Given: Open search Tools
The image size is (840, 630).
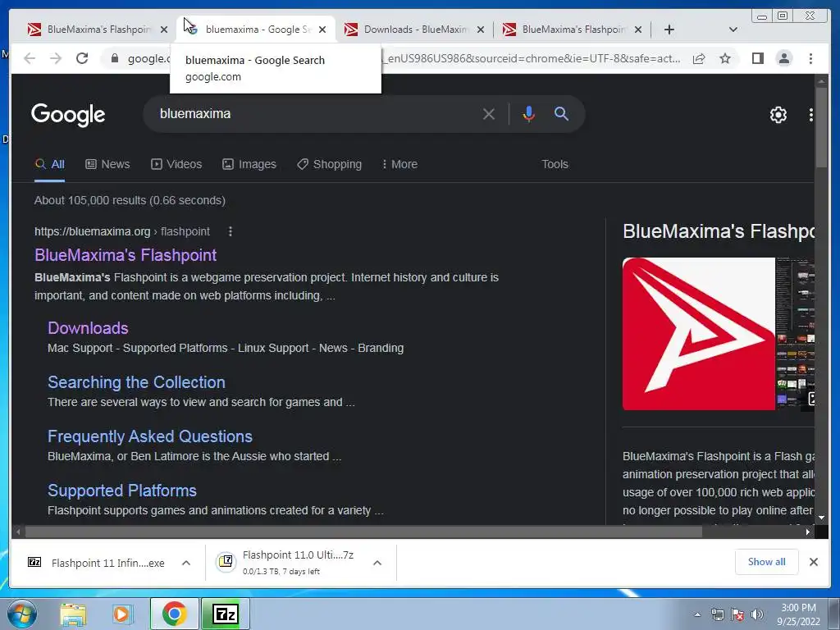Looking at the screenshot, I should 555,164.
